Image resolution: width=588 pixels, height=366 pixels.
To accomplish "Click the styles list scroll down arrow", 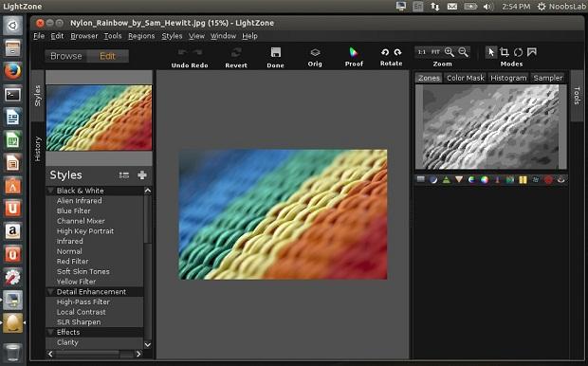I will (148, 344).
